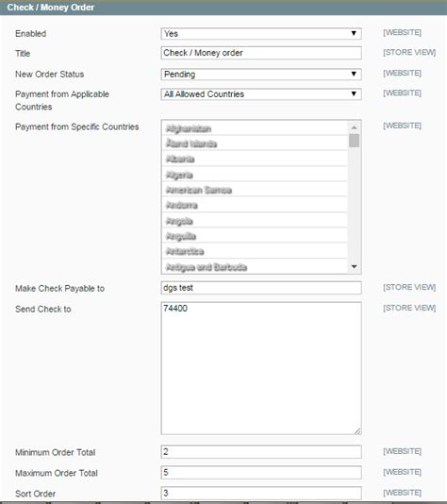Click the Enabled field label
447x504 pixels.
[31, 33]
